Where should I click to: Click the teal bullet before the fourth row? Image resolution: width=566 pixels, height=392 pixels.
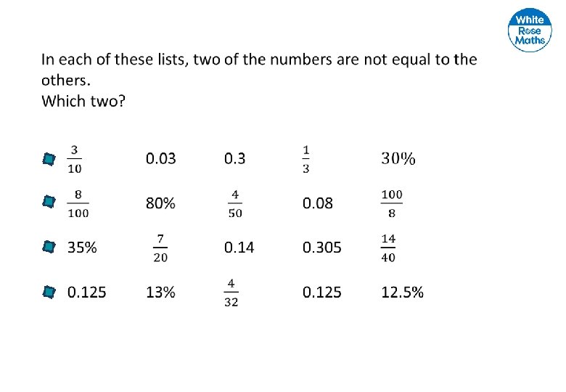point(49,292)
